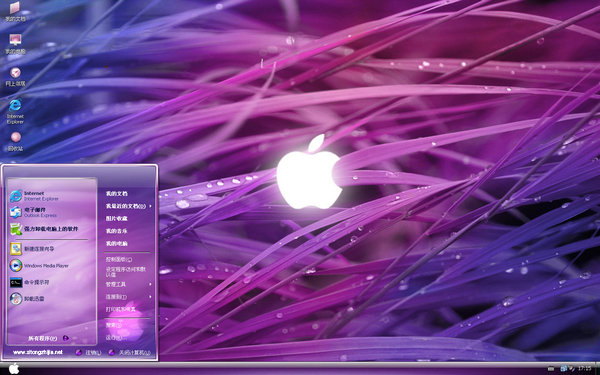Viewport: 600px width, 375px height.
Task: Open the Internet Explorer desktop icon
Action: [x=15, y=111]
